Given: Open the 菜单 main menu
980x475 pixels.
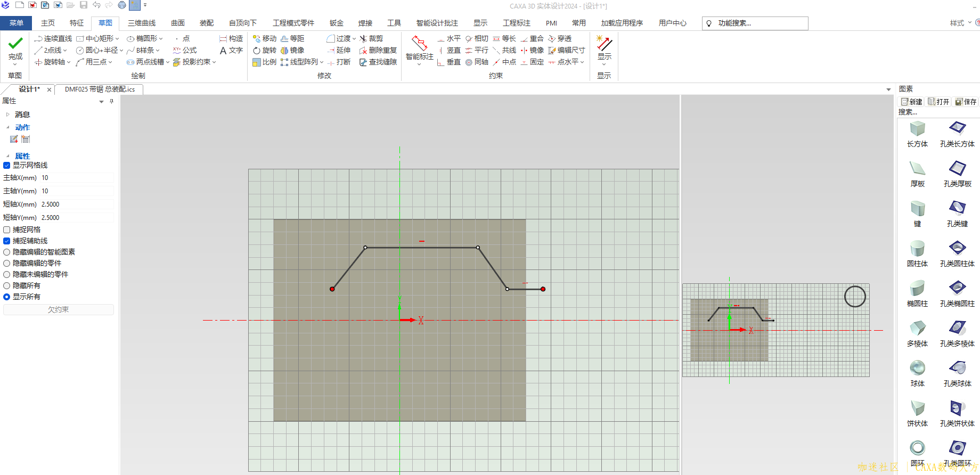Looking at the screenshot, I should [x=16, y=23].
